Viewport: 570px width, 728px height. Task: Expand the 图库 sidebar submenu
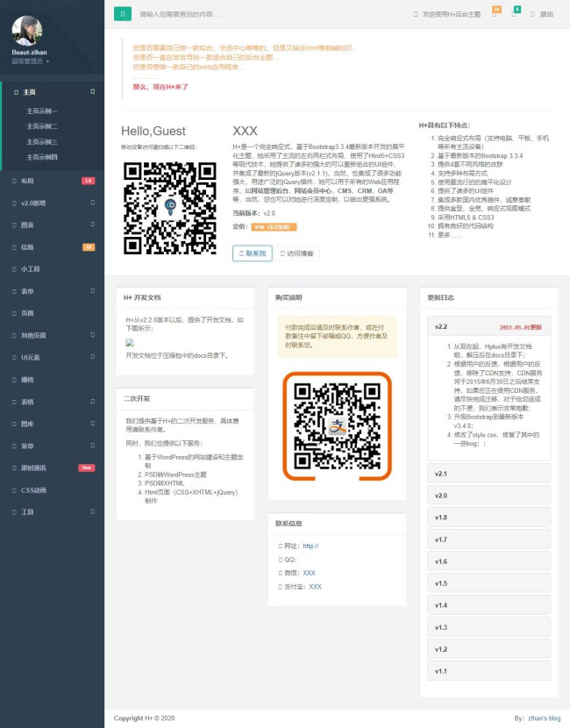[x=92, y=423]
